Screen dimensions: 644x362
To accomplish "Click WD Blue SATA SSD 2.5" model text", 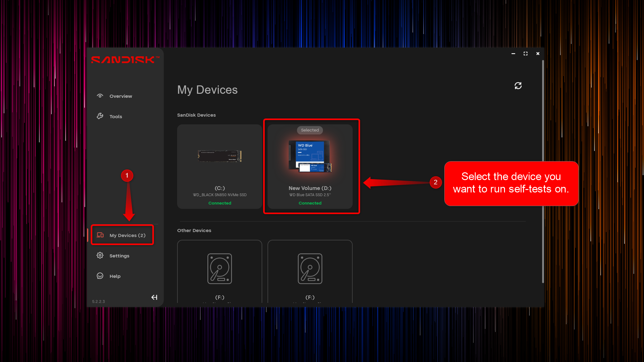I will pos(310,195).
